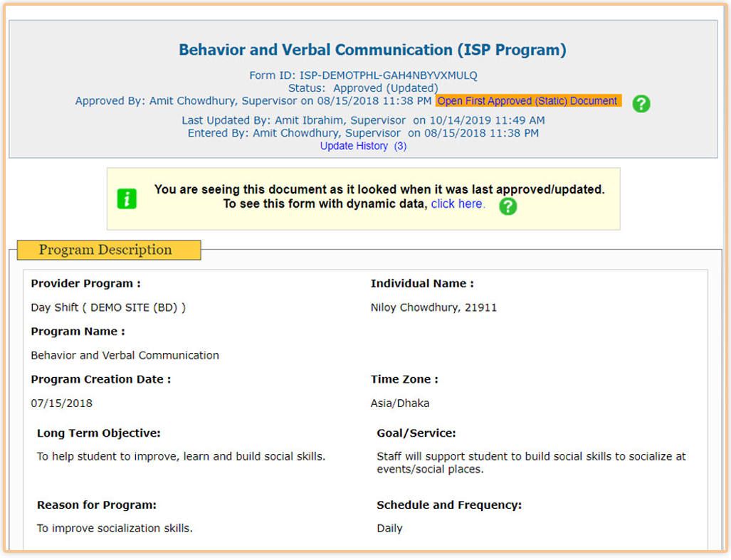Click 'Staff will support student' goal text

coord(531,463)
